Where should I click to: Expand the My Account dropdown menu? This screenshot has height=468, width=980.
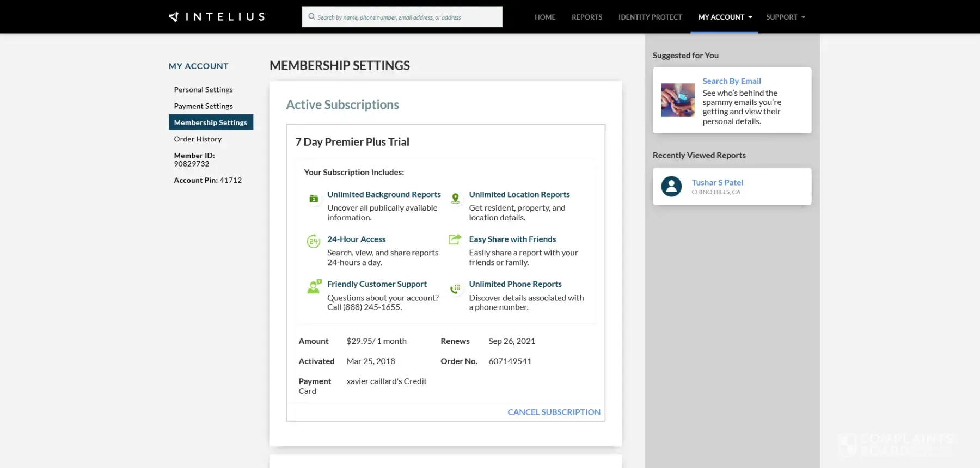pyautogui.click(x=725, y=17)
